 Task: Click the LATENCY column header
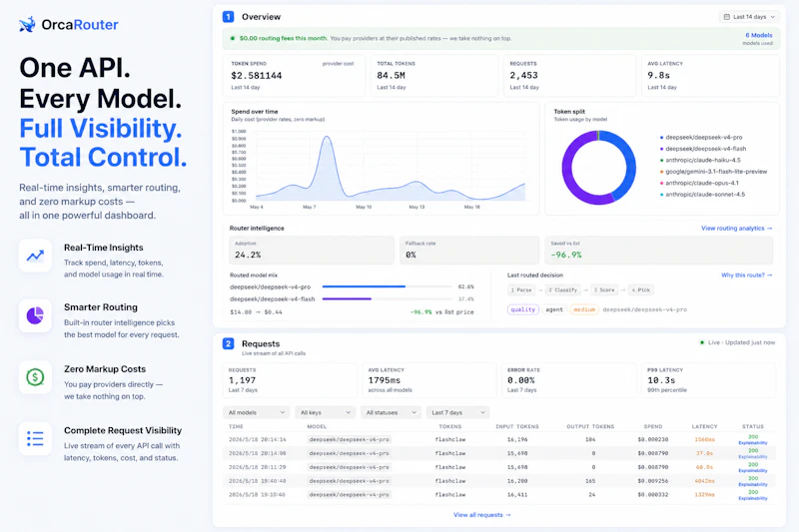coord(705,426)
